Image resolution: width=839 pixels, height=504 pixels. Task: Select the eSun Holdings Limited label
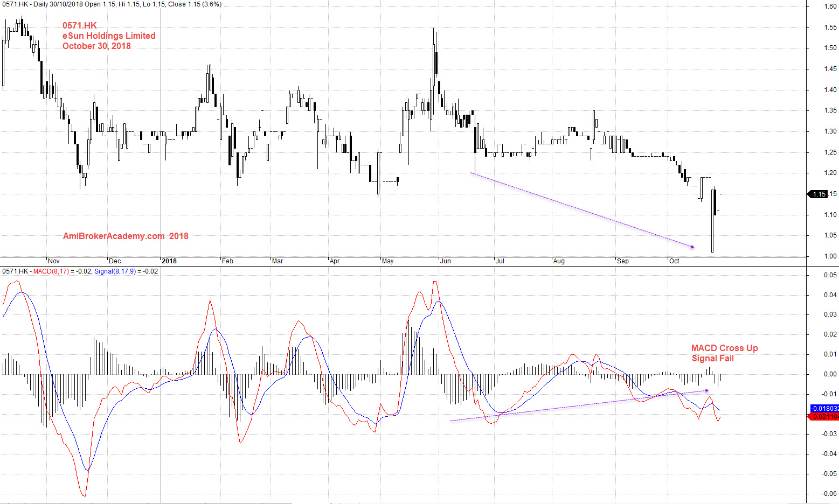click(109, 36)
